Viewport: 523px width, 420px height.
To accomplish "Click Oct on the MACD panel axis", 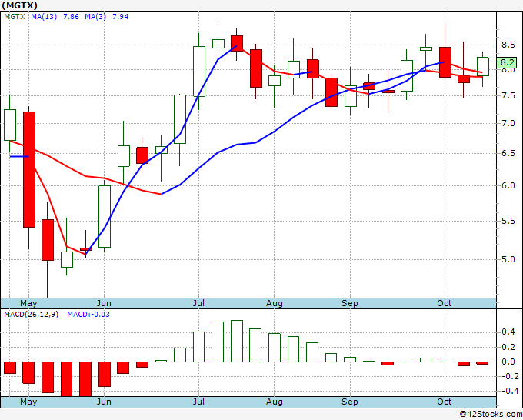I will pyautogui.click(x=445, y=402).
